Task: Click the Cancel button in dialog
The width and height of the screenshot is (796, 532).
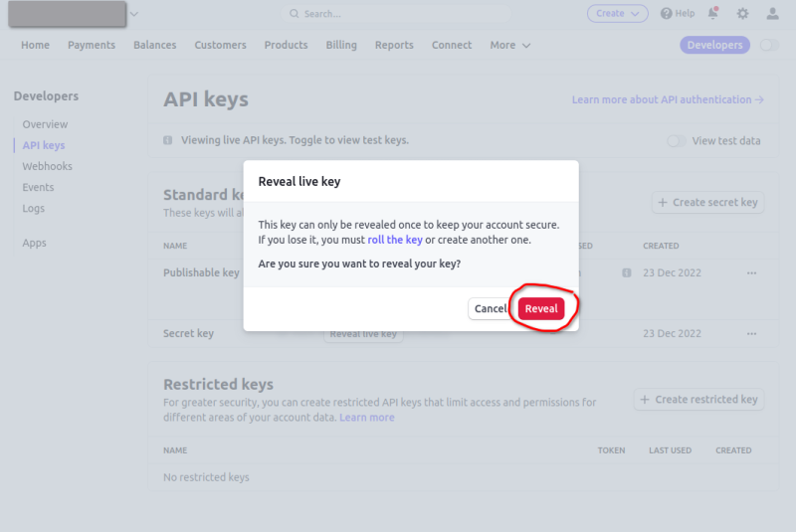Action: 490,309
